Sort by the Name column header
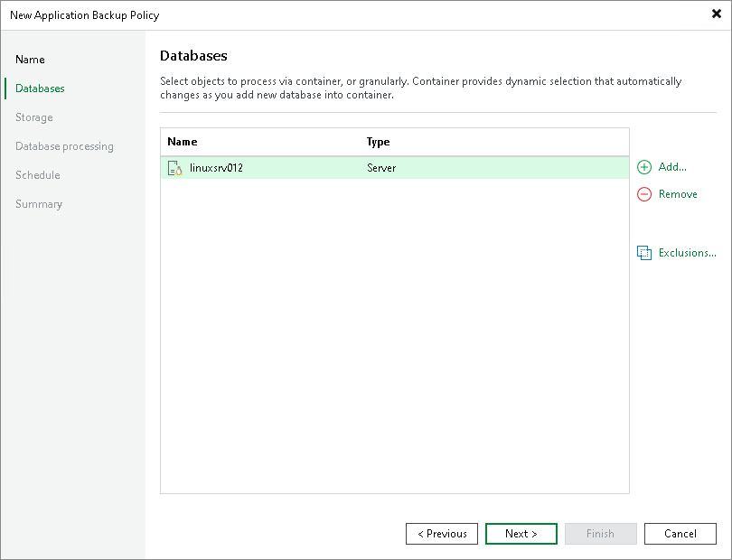 click(183, 142)
